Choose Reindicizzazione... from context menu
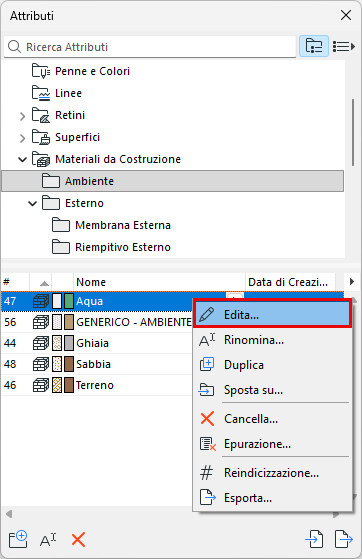Image resolution: width=362 pixels, height=559 pixels. (x=273, y=473)
